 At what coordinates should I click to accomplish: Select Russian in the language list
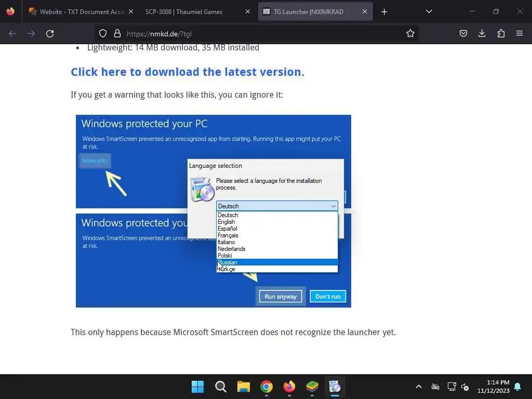[x=277, y=262]
